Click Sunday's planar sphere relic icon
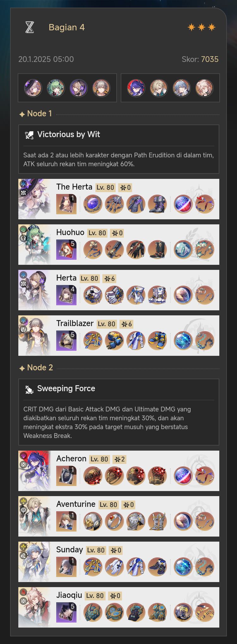237x644 pixels. (183, 567)
